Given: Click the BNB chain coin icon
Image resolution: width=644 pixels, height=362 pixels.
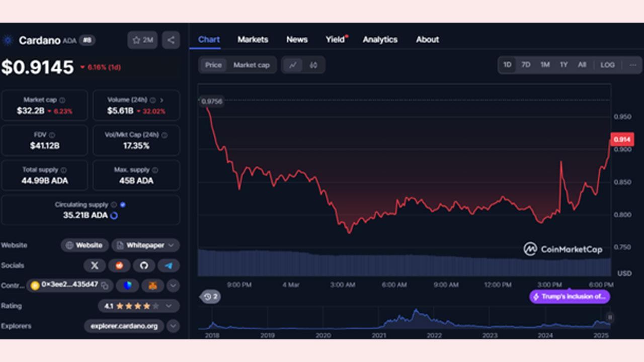Looking at the screenshot, I should (x=35, y=286).
